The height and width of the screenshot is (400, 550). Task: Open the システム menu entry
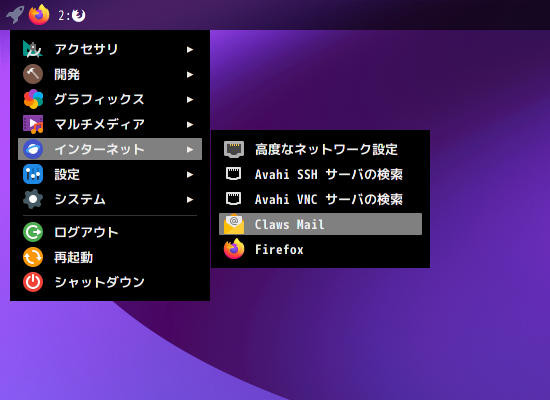(x=110, y=199)
